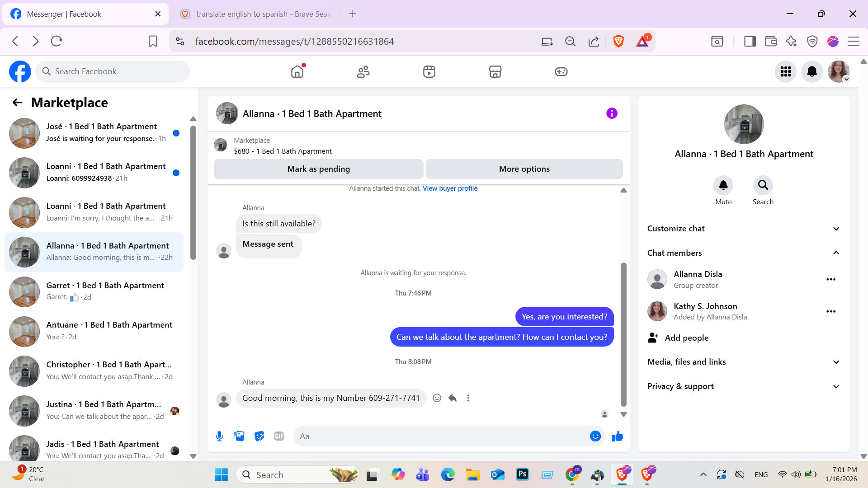Open the sticker picker icon

(259, 436)
